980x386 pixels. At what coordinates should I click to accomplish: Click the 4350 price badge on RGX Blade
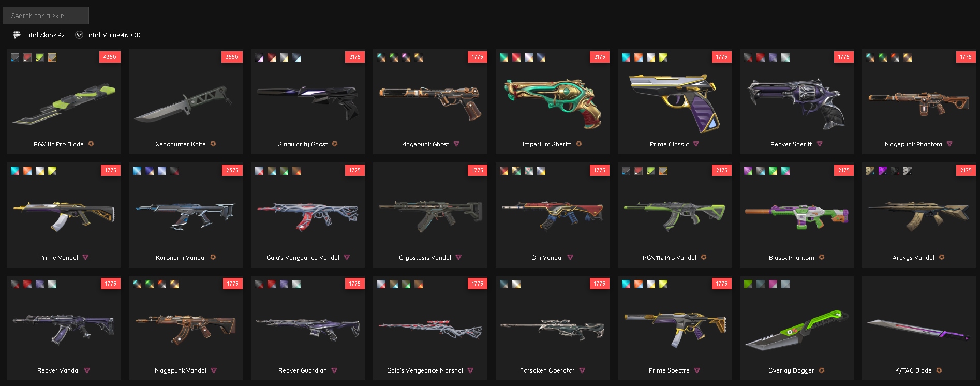[110, 57]
